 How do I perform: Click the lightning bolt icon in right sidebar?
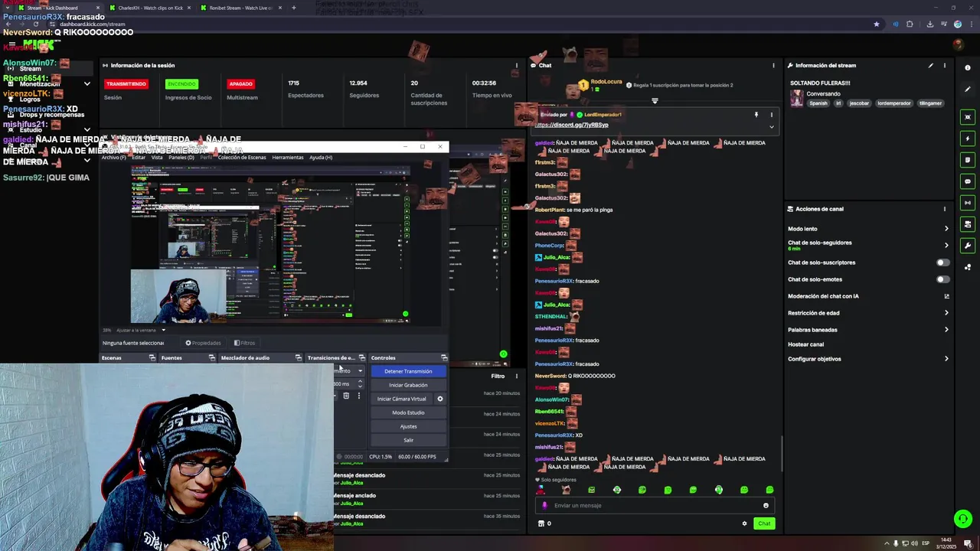(968, 139)
